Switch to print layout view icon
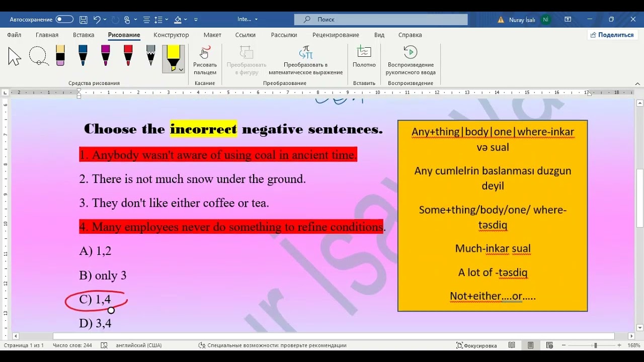 [530, 345]
